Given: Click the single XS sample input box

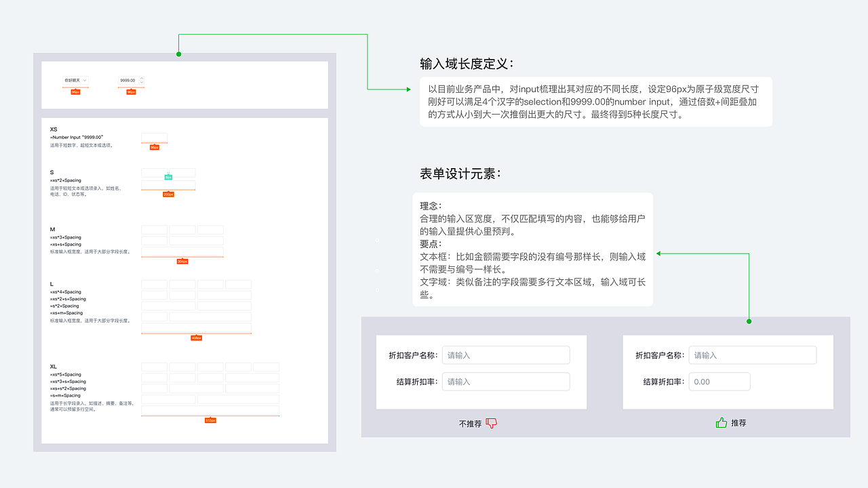Looking at the screenshot, I should (154, 138).
